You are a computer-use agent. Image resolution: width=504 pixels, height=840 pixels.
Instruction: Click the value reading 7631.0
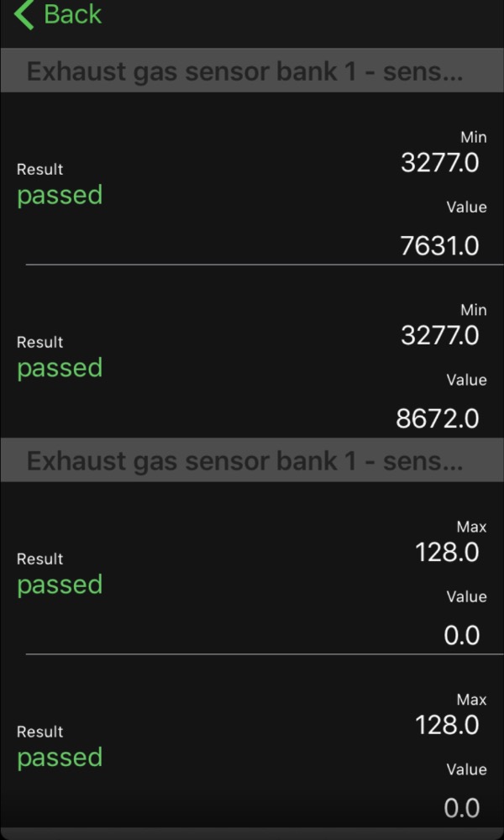pyautogui.click(x=439, y=245)
